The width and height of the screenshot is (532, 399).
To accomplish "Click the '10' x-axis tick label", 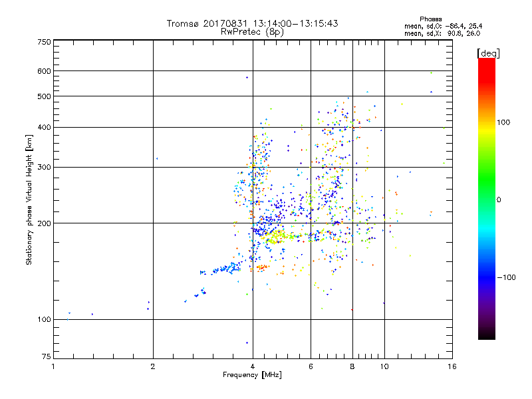I will tap(384, 366).
